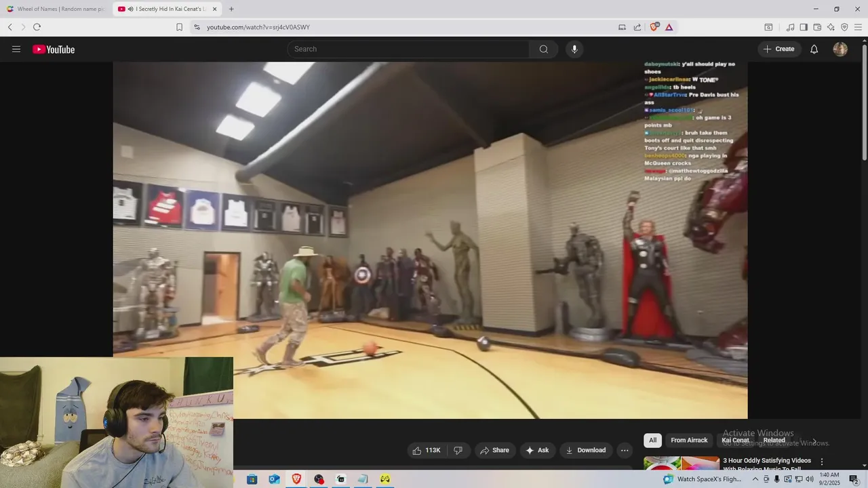Open Outlook from the taskbar
868x488 pixels.
click(274, 479)
